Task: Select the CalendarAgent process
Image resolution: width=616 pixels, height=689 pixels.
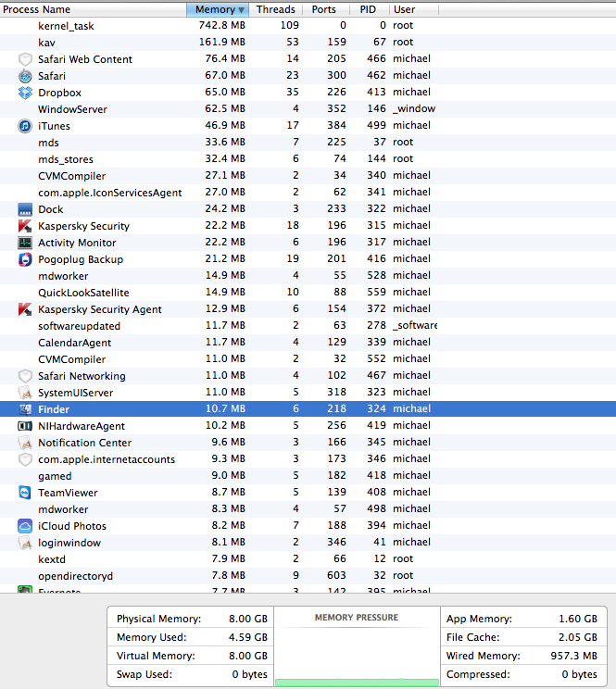Action: (x=308, y=343)
